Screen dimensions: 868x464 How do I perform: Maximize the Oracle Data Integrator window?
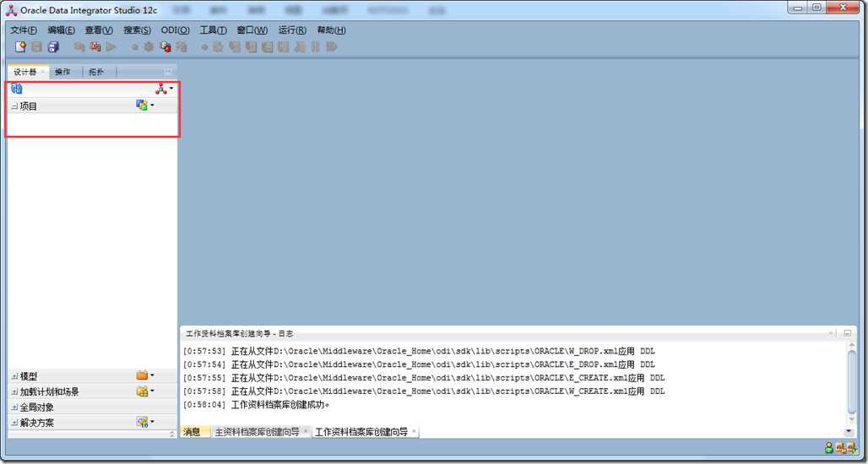click(x=817, y=8)
